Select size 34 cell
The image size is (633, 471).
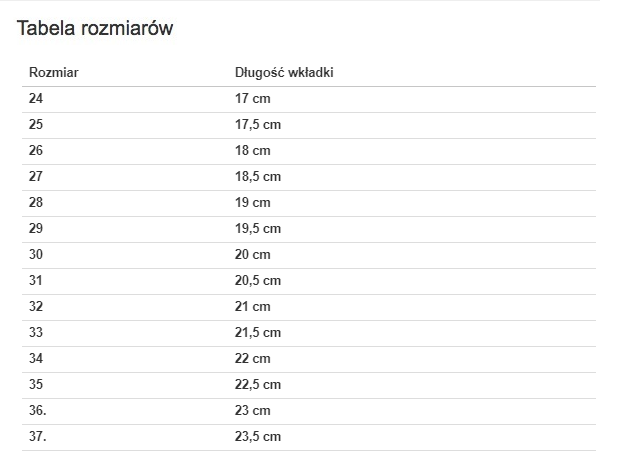[37, 359]
